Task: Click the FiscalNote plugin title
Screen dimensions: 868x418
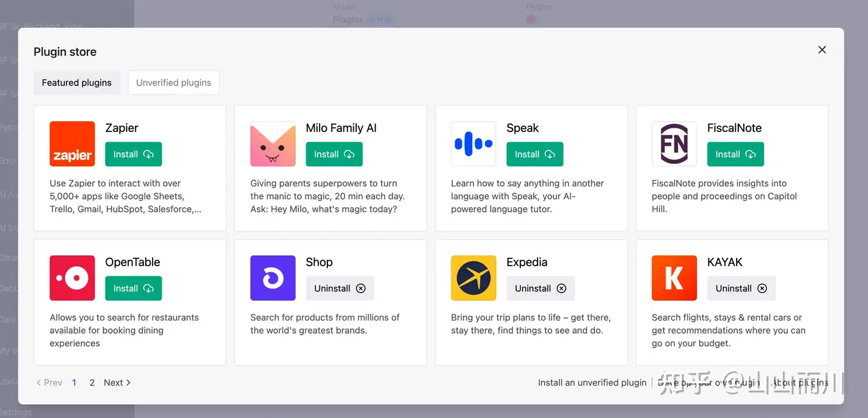Action: (734, 128)
